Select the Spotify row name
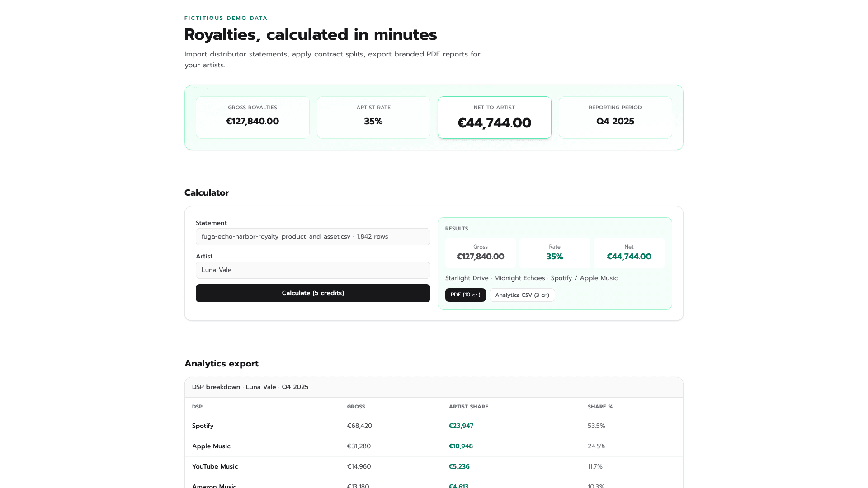The image size is (868, 488). coord(203,426)
